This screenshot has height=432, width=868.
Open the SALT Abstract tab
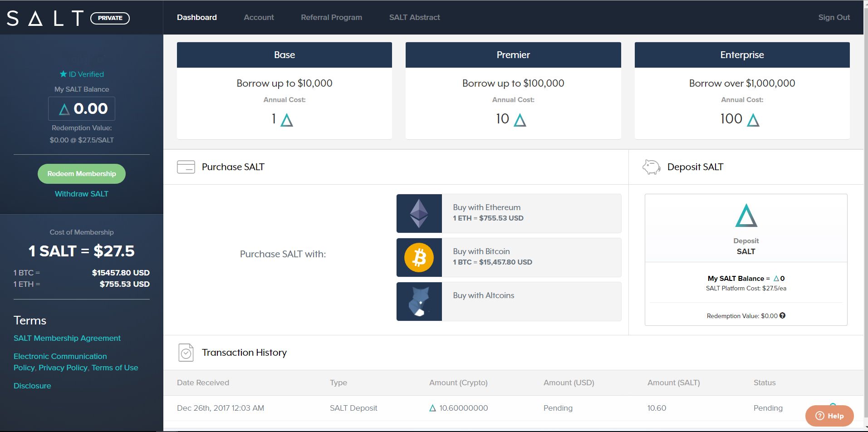[x=414, y=17]
